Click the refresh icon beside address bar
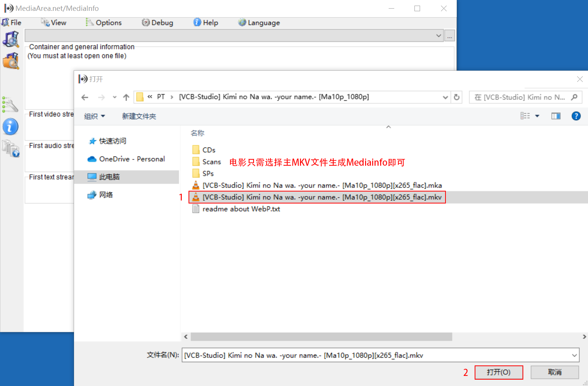The image size is (588, 386). tap(457, 97)
